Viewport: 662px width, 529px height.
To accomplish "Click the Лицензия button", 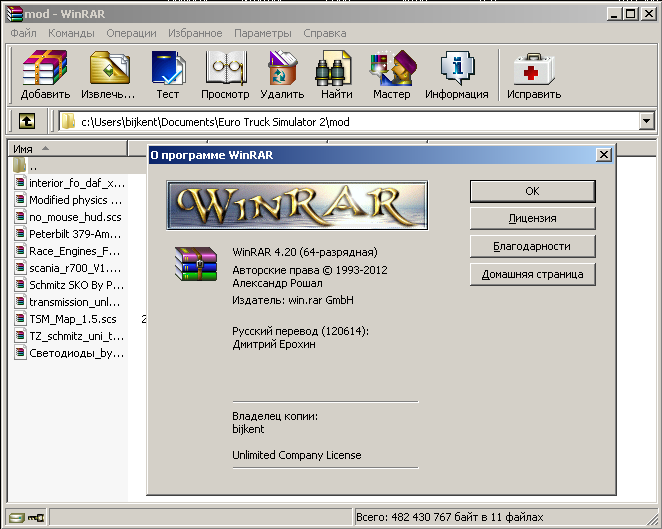I will [x=532, y=218].
